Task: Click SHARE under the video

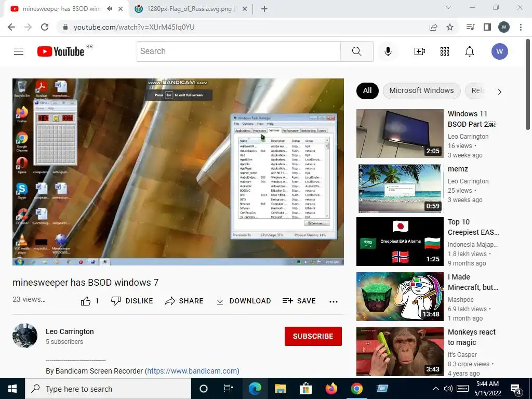Action: (184, 301)
